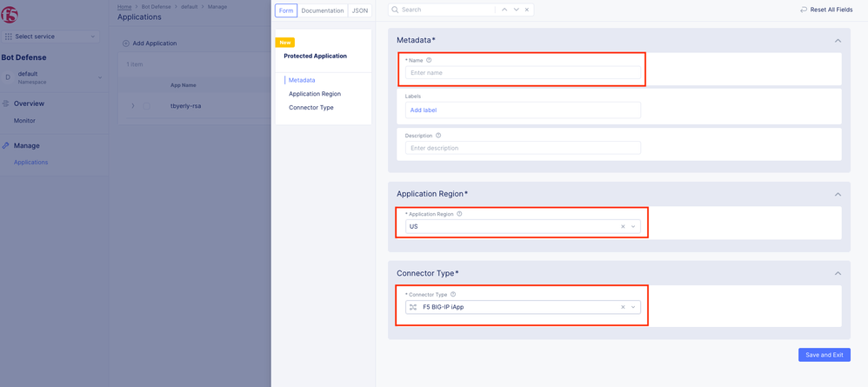
Task: Jump to next search result arrow
Action: [x=515, y=10]
